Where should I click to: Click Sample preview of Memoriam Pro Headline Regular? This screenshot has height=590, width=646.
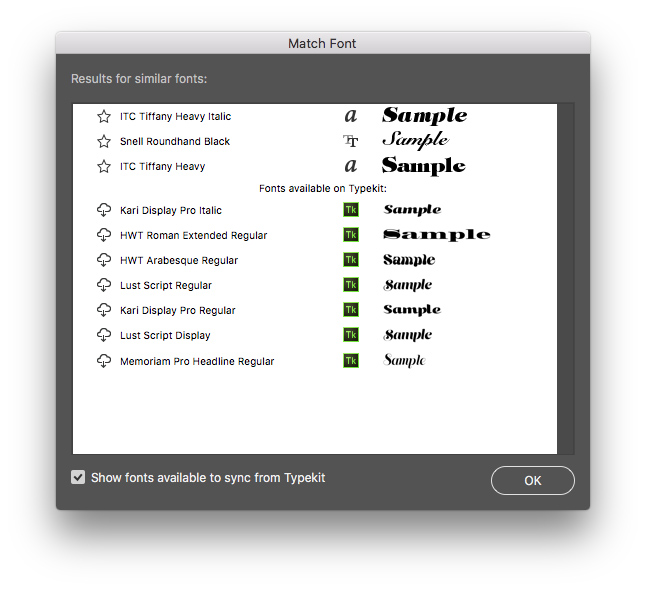(x=404, y=361)
